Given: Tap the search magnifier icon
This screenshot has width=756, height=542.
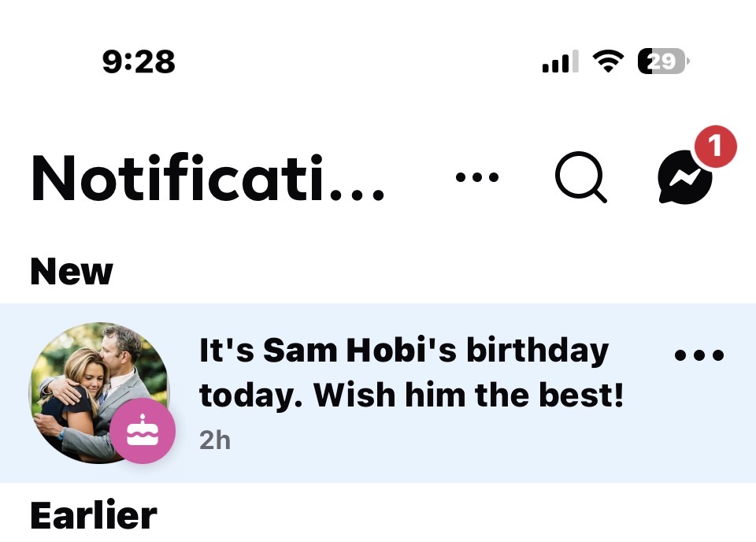Looking at the screenshot, I should pos(580,176).
